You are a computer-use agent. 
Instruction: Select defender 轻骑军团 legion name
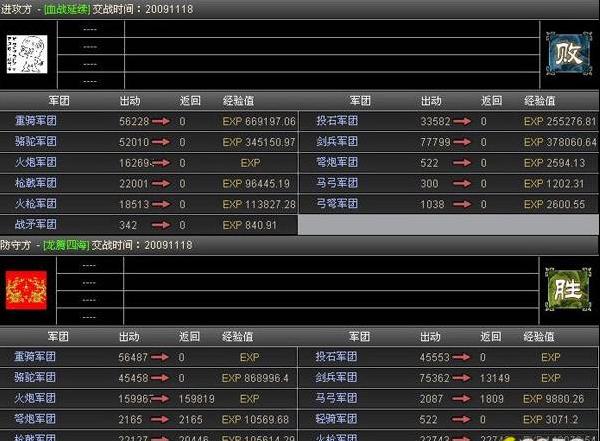[336, 418]
